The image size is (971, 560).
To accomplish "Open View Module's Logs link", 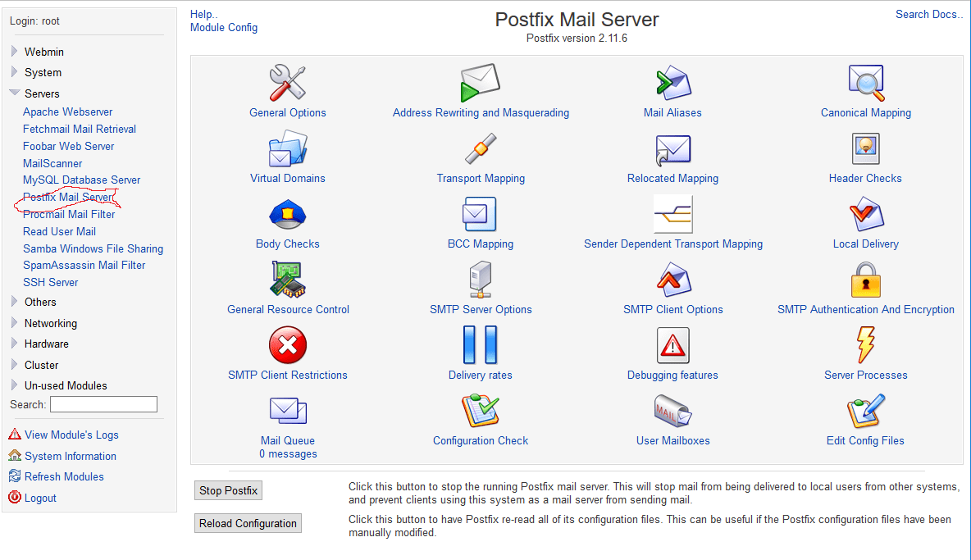I will (71, 435).
